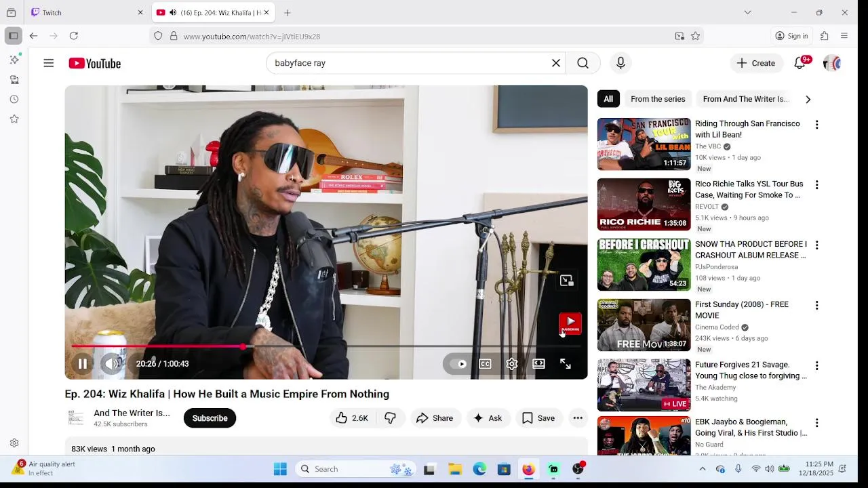Open a new browser tab
868x488 pixels.
(288, 12)
